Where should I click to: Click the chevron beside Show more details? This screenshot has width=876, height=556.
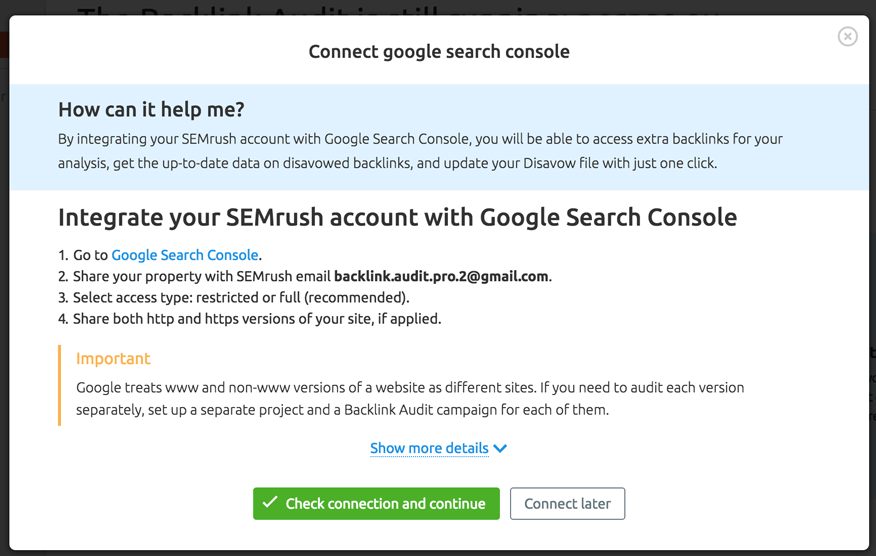tap(501, 448)
